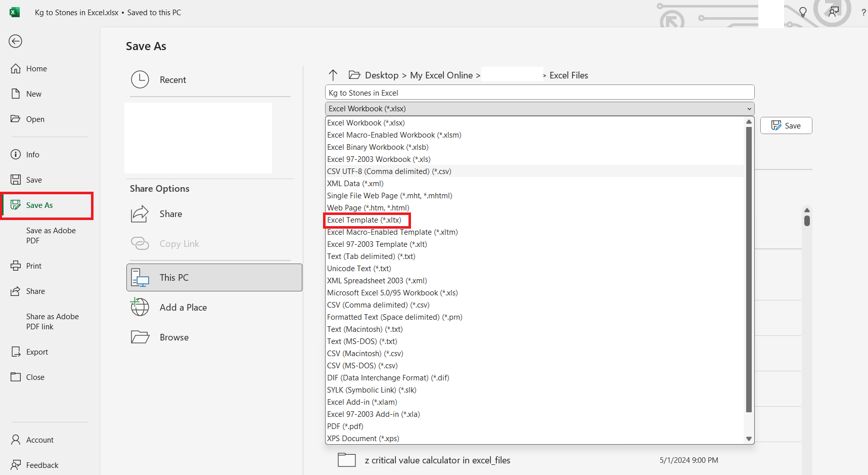The width and height of the screenshot is (868, 475).
Task: Choose PDF (*.pdf) format
Action: tap(535, 426)
